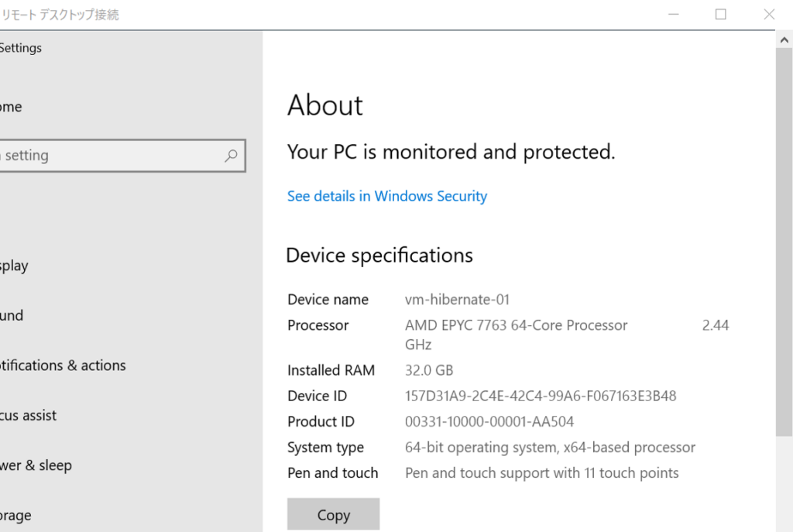Click the AMD EPYC processor value text

click(x=516, y=325)
